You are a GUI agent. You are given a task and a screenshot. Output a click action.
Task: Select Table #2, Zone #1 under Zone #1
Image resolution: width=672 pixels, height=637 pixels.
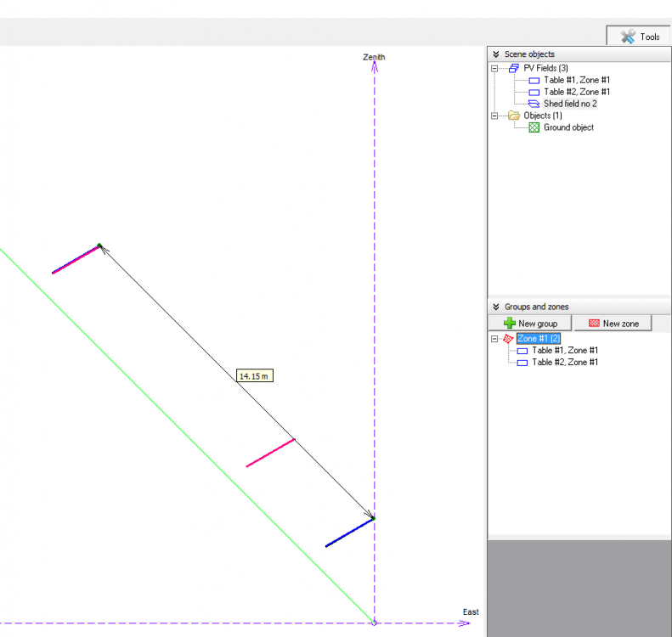pos(565,362)
